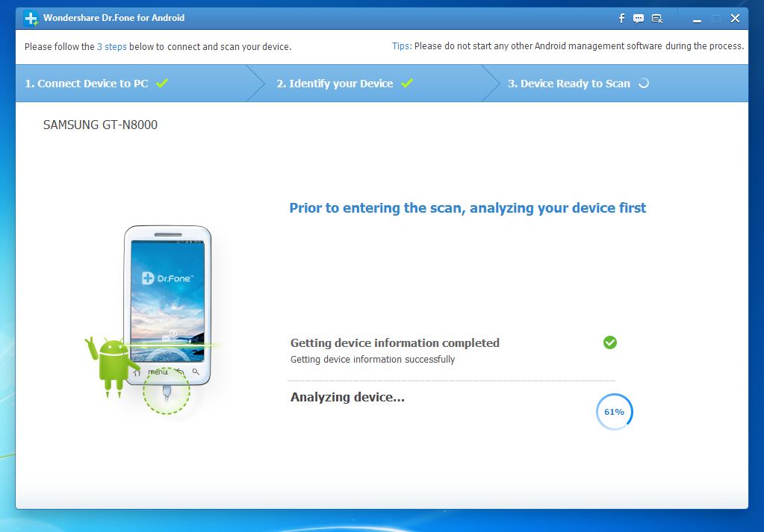
Task: Click the green Android robot mascot
Action: pos(111,366)
